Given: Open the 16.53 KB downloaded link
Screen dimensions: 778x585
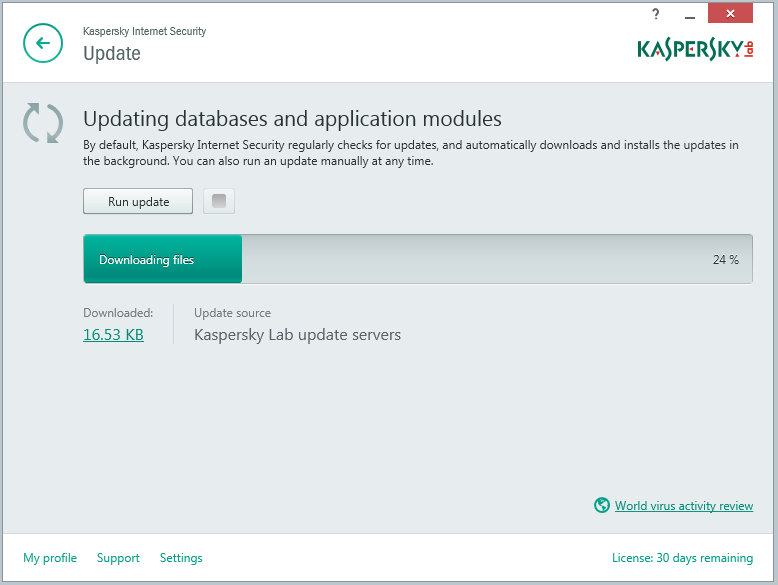Looking at the screenshot, I should (113, 334).
